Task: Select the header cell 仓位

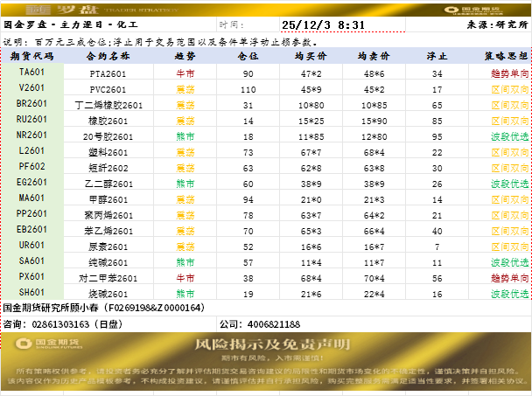Action: click(x=248, y=56)
